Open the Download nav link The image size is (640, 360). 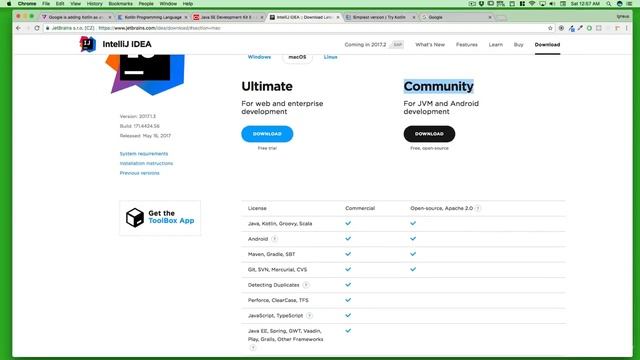[547, 44]
